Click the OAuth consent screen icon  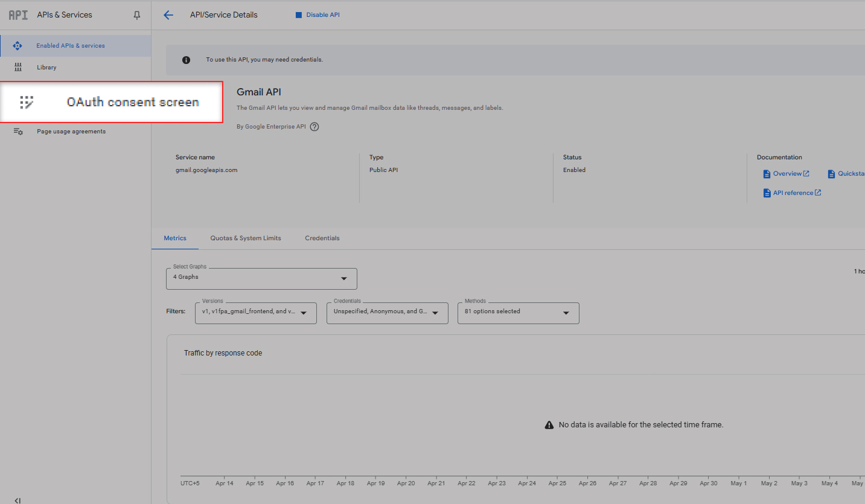click(27, 102)
